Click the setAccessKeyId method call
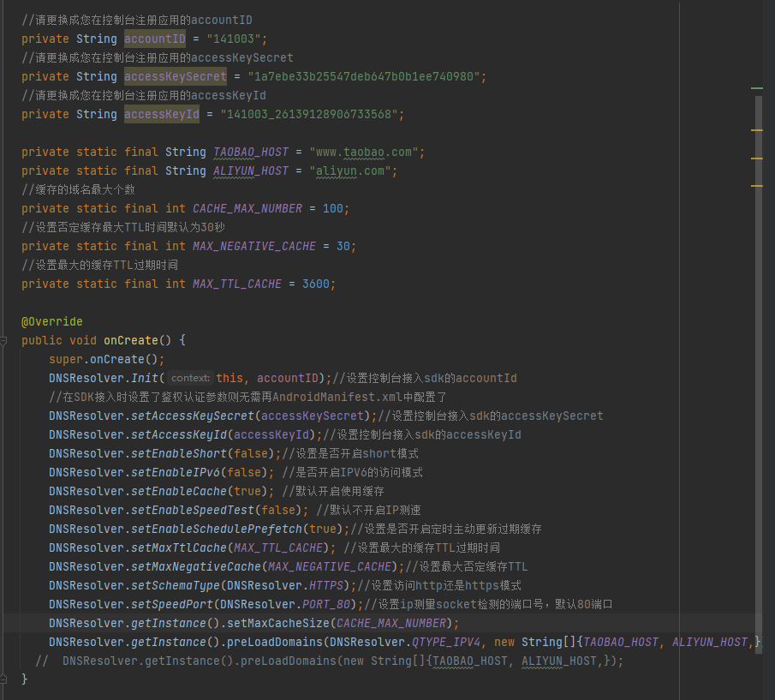Viewport: 775px width, 700px height. click(x=179, y=434)
